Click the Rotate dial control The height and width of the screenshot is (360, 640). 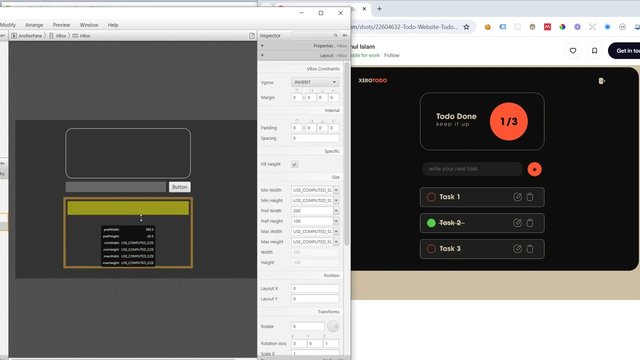[333, 326]
